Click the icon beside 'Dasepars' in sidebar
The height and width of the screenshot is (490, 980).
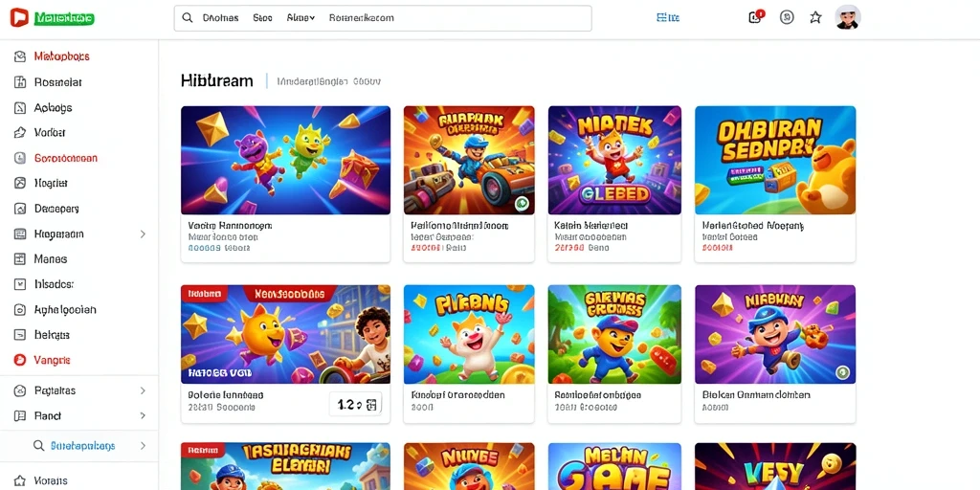[20, 208]
